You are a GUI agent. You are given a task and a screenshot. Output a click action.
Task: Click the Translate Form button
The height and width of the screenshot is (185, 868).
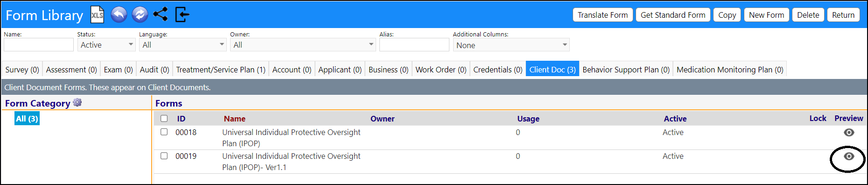coord(603,15)
